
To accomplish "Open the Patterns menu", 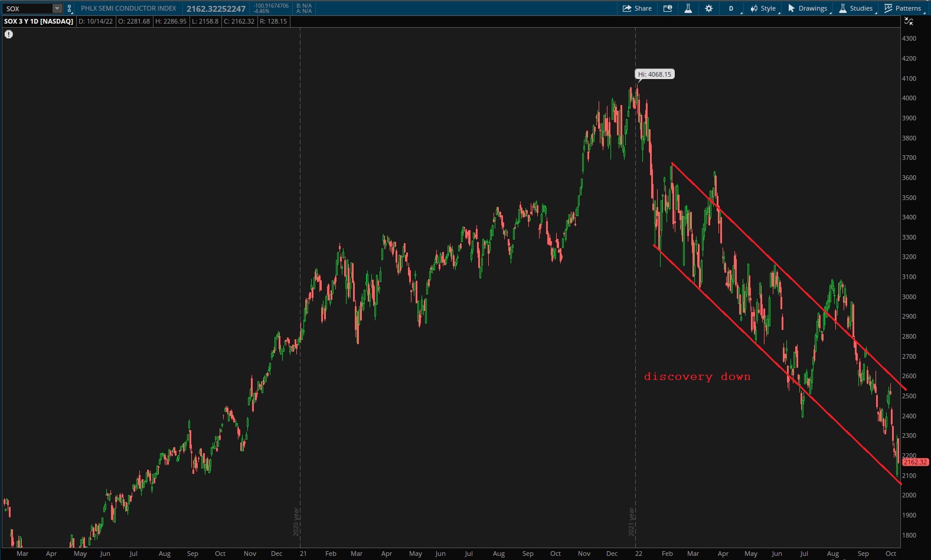I will point(903,8).
